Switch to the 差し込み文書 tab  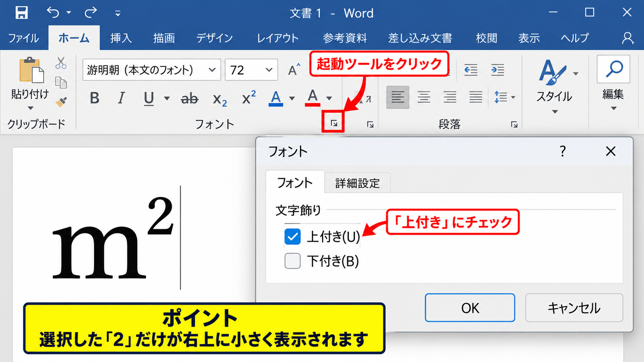[x=420, y=38]
